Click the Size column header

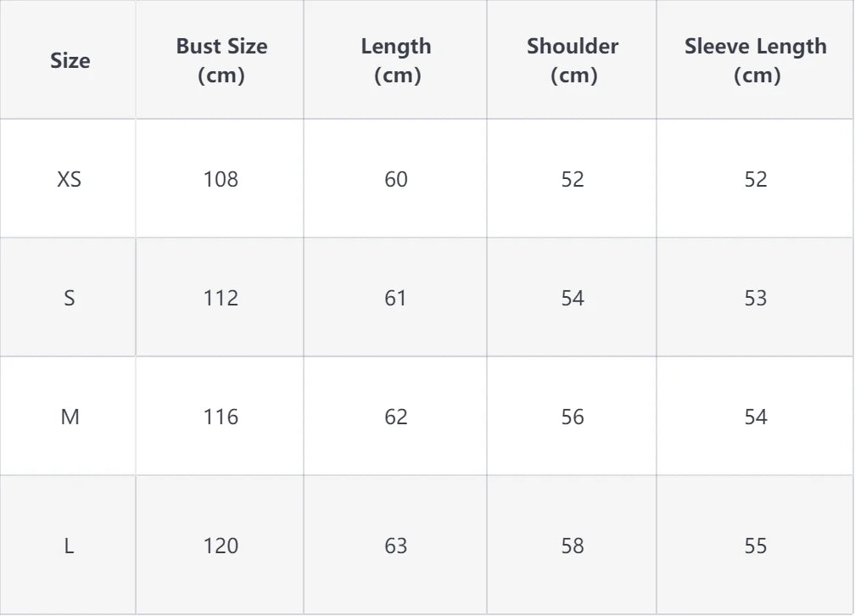pyautogui.click(x=70, y=60)
